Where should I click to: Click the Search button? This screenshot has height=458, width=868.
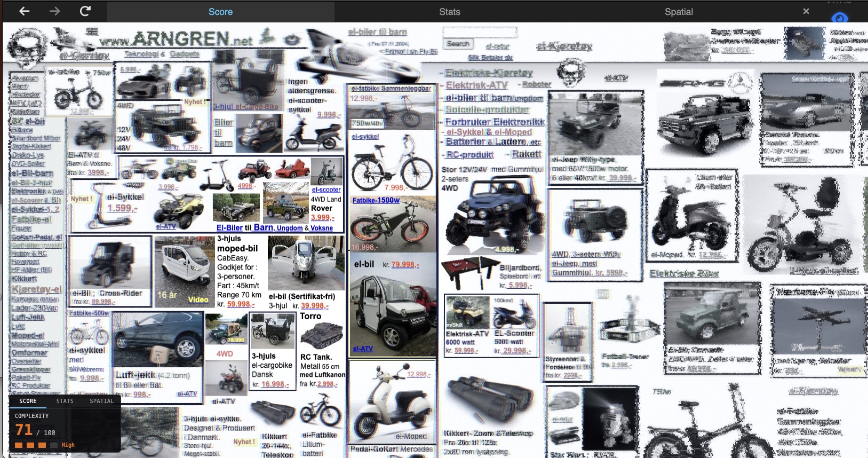pos(458,44)
